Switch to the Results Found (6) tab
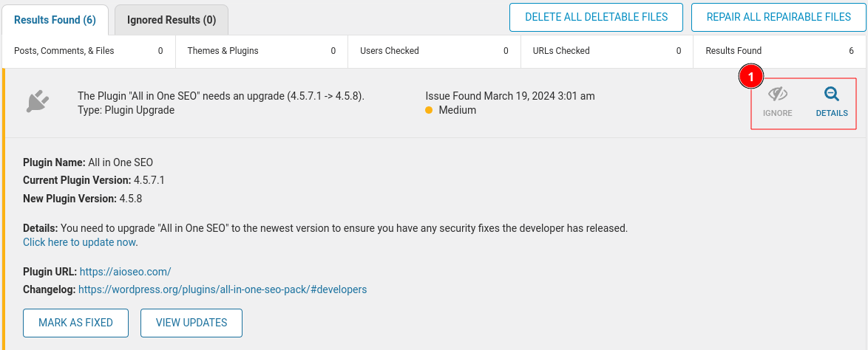 coord(55,19)
